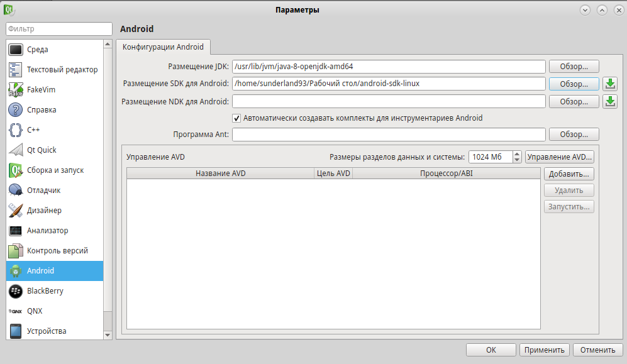
Task: Click Применить to apply settings
Action: (x=545, y=350)
